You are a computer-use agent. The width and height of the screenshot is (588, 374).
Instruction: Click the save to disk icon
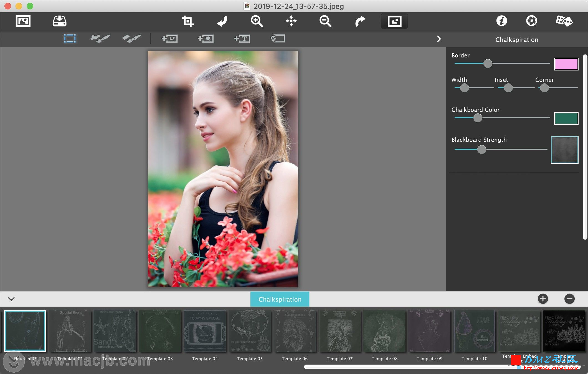(x=59, y=21)
